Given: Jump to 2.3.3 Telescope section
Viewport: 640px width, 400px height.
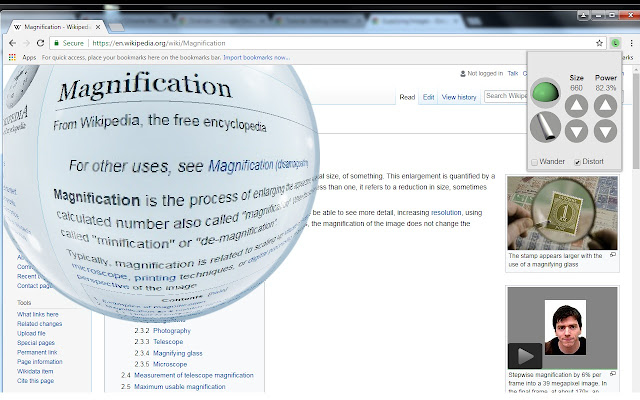Looking at the screenshot, I should point(159,342).
